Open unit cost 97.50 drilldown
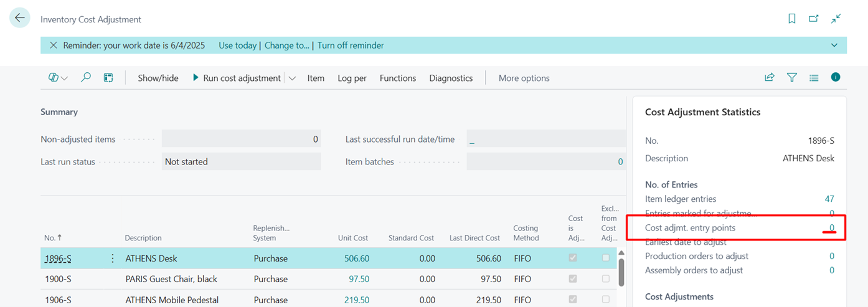This screenshot has width=868, height=307. 359,279
